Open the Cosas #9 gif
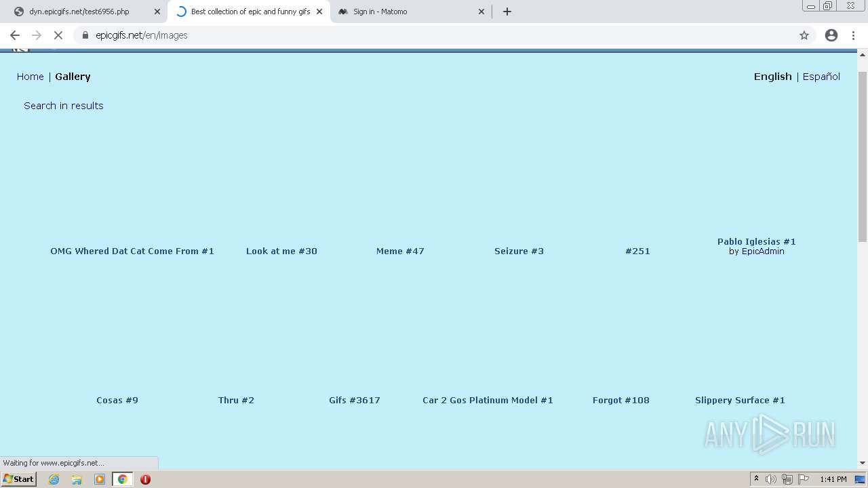The width and height of the screenshot is (868, 488). point(117,400)
